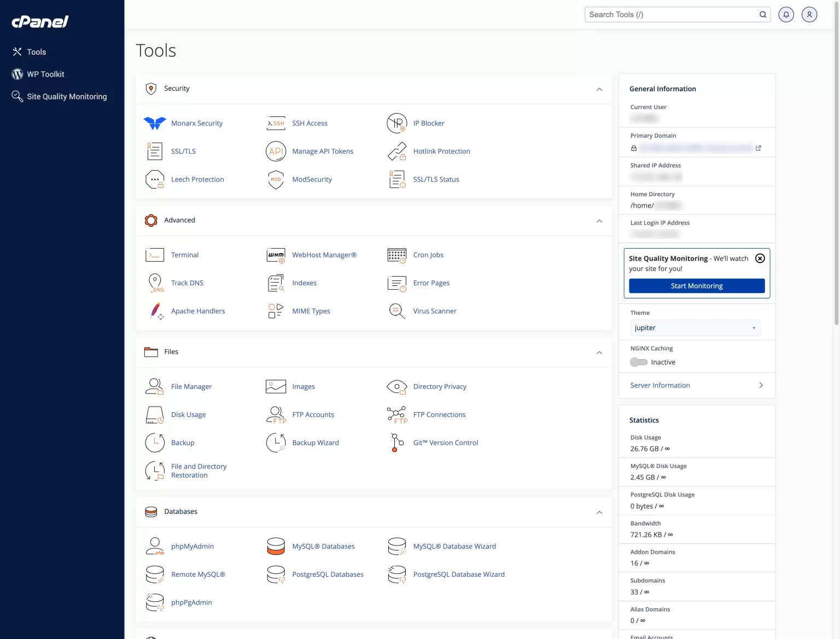Click the phpMyAdmin icon

pyautogui.click(x=155, y=546)
